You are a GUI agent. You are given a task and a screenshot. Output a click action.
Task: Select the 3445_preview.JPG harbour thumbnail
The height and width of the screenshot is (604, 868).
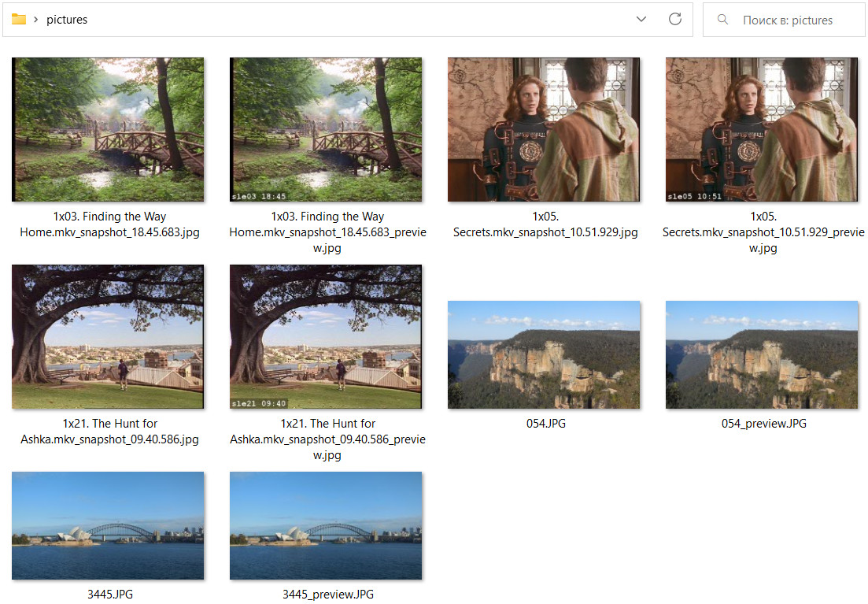pyautogui.click(x=326, y=526)
